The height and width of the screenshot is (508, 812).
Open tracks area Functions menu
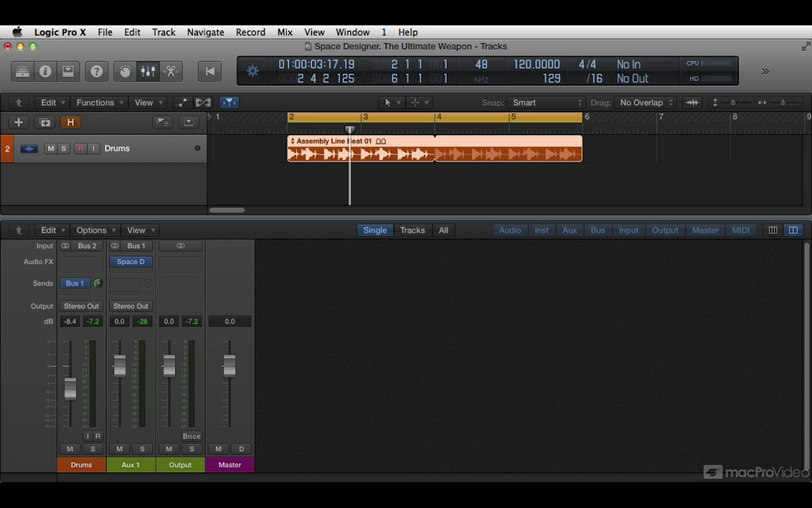pos(99,102)
